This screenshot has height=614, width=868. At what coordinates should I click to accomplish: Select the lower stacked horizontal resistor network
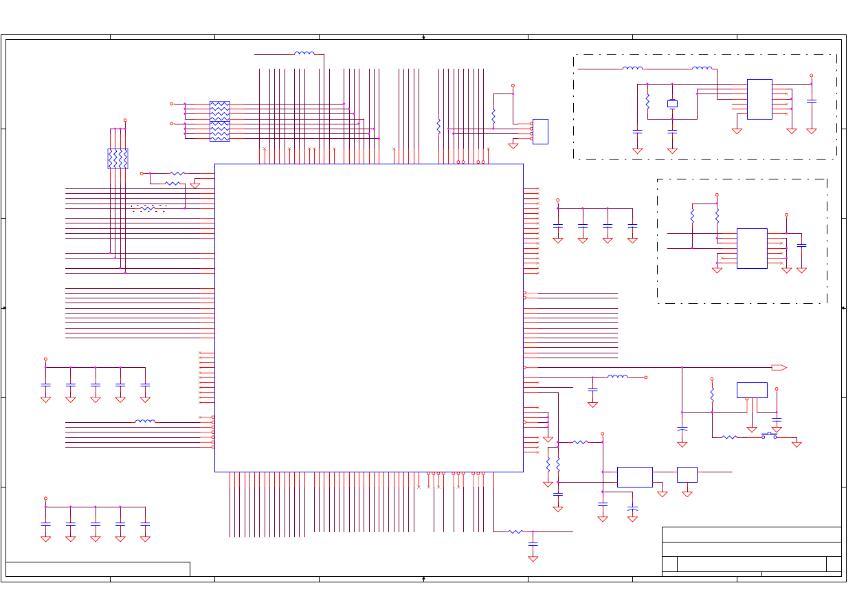pos(219,131)
